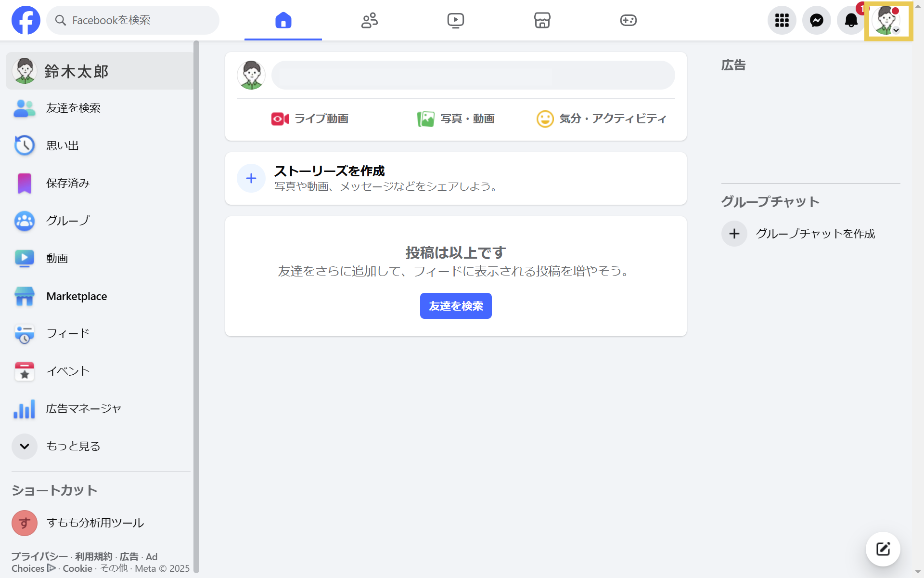Open 広告マネージャ from the sidebar
This screenshot has height=578, width=924.
coord(83,409)
